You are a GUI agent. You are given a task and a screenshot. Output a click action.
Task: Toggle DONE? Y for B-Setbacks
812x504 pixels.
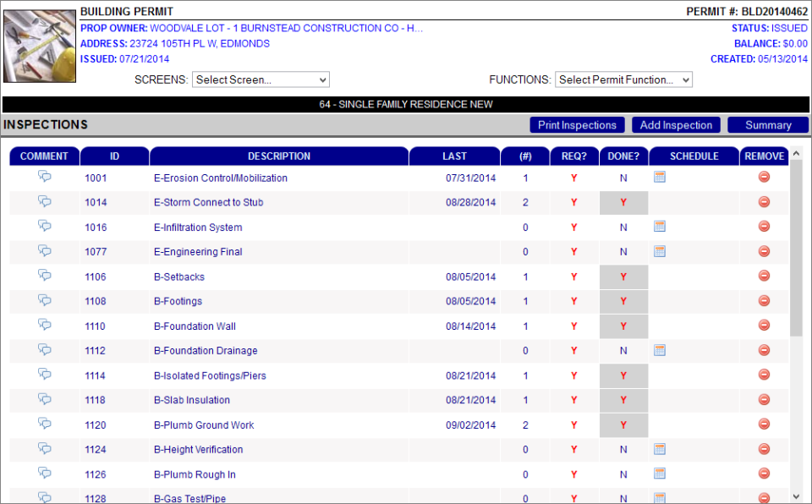[623, 277]
